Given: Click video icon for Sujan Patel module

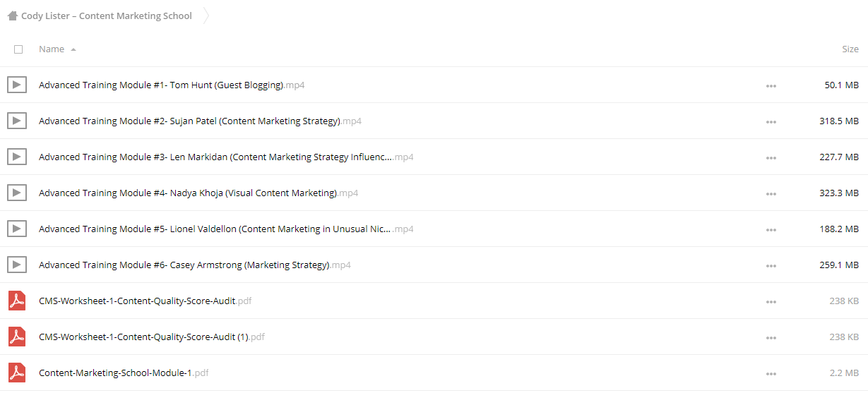Looking at the screenshot, I should tap(17, 121).
